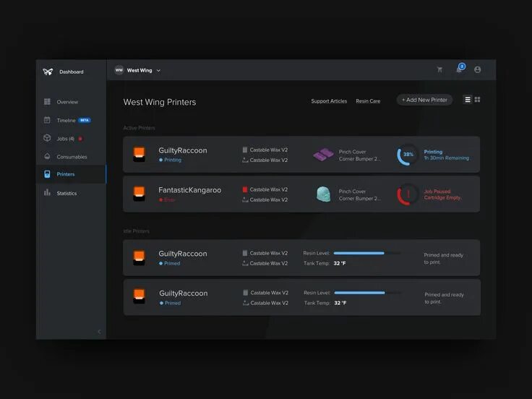
Task: Open notifications bell with badge
Action: pos(460,68)
